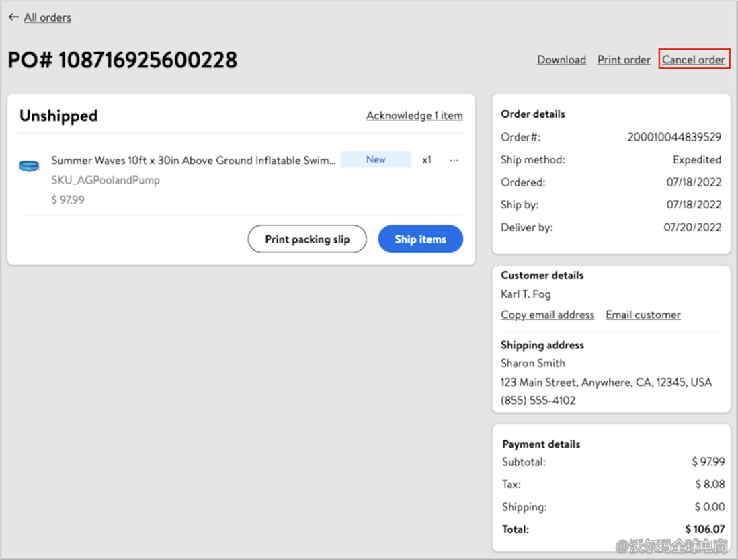Image resolution: width=738 pixels, height=560 pixels.
Task: Select the PO number heading text
Action: (122, 60)
